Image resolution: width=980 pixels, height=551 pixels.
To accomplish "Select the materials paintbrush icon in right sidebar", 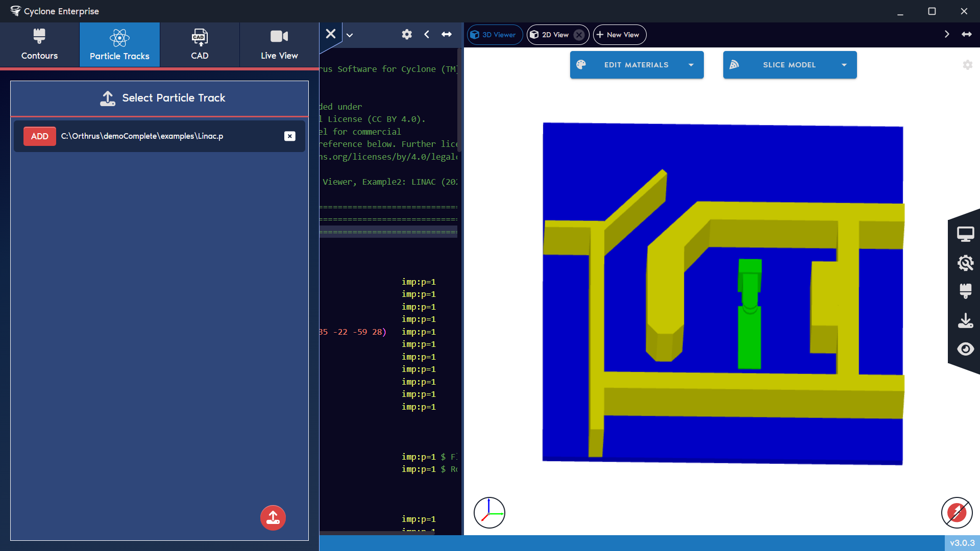I will click(x=966, y=291).
